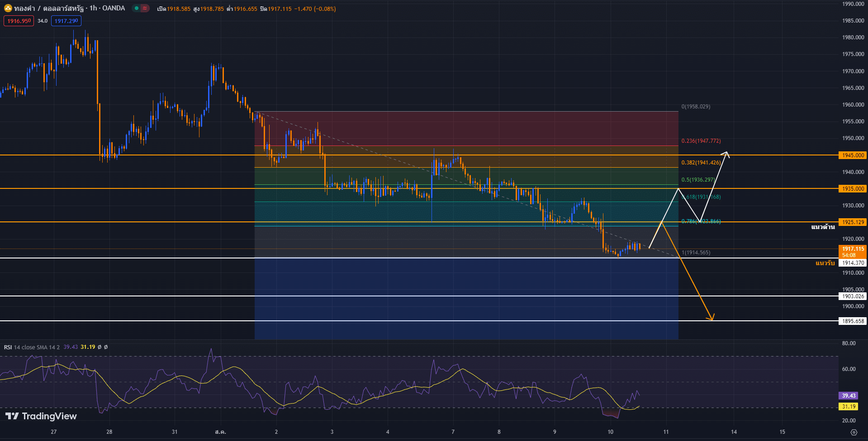Select the 1935.000 horizontal line label
The height and width of the screenshot is (441, 868).
tap(853, 189)
